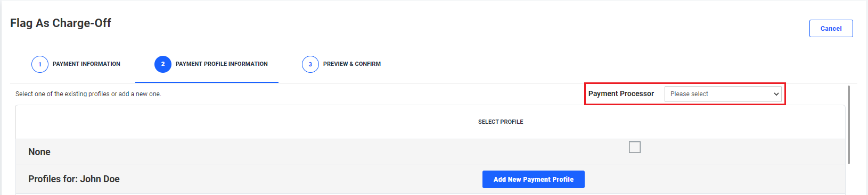Go to the Payment Information step label
This screenshot has width=868, height=195.
[x=86, y=64]
